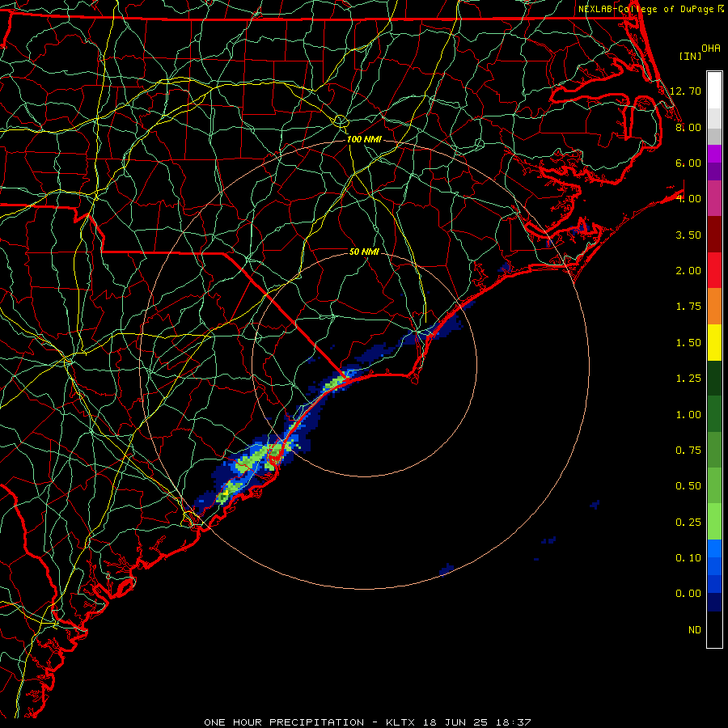Click the light green swatch beside 0.25
The width and height of the screenshot is (728, 728).
point(714,522)
